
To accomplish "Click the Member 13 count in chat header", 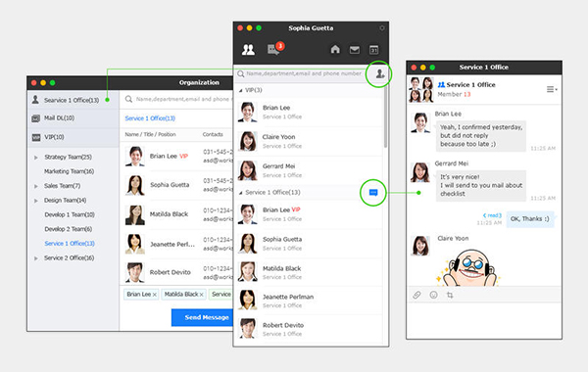I will coord(454,94).
